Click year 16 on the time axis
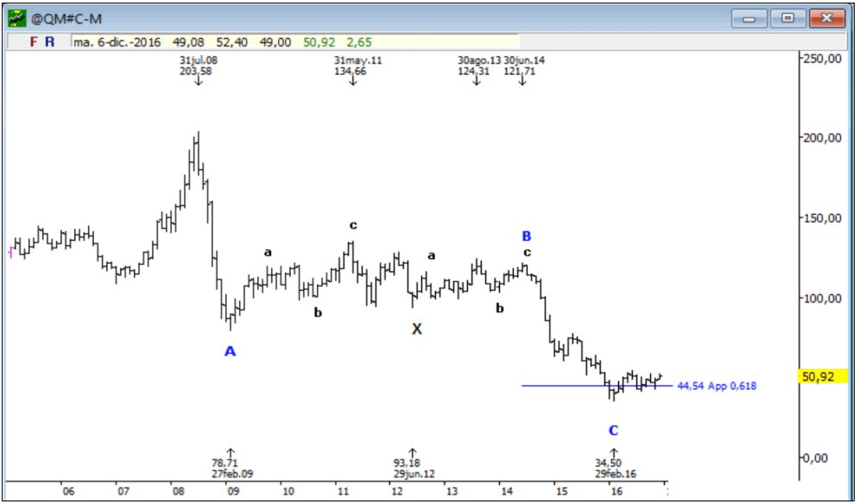Image resolution: width=859 pixels, height=504 pixels. point(616,492)
